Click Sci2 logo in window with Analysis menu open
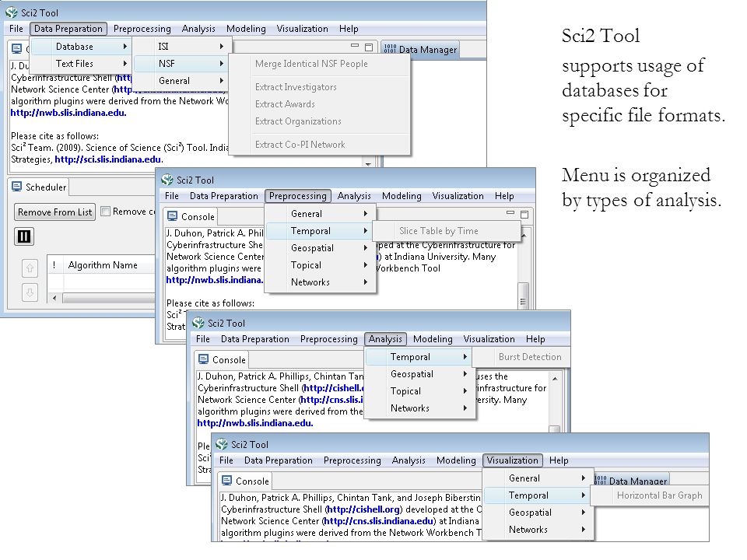Screen dimensions: 747x560 [x=198, y=323]
